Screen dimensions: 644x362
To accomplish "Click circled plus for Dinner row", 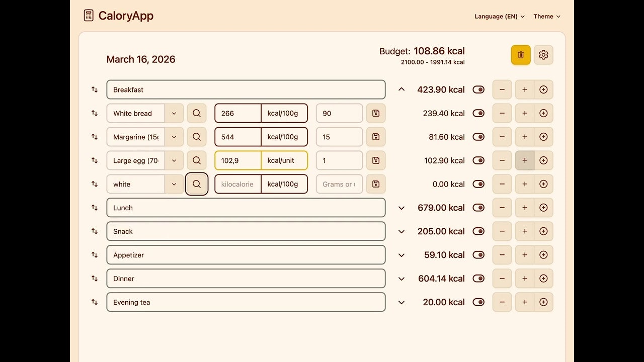I will click(x=543, y=279).
